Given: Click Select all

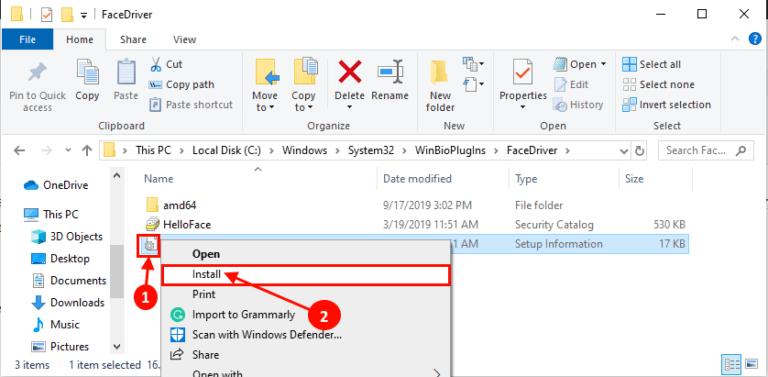Looking at the screenshot, I should point(651,64).
